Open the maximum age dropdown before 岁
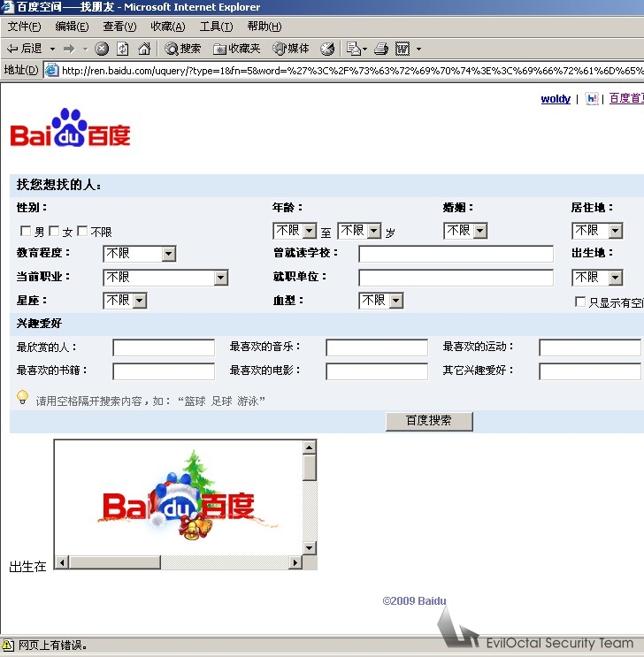Image resolution: width=644 pixels, height=657 pixels. 359,231
